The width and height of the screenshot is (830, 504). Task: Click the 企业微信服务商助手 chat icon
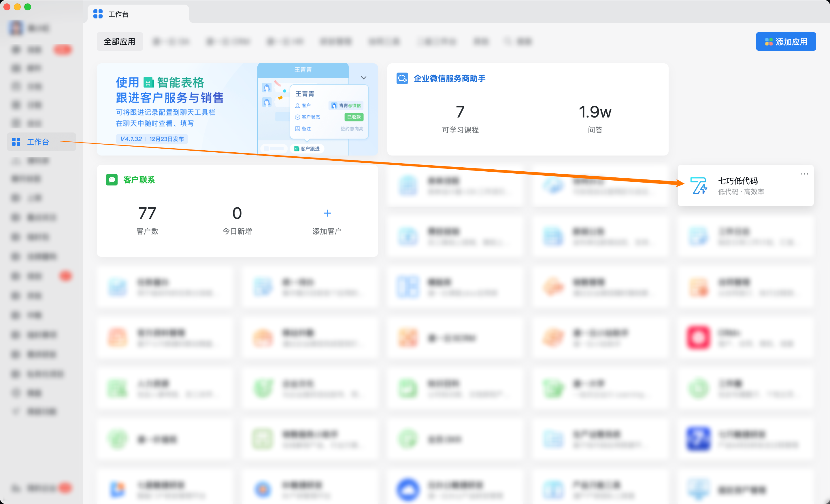tap(402, 78)
